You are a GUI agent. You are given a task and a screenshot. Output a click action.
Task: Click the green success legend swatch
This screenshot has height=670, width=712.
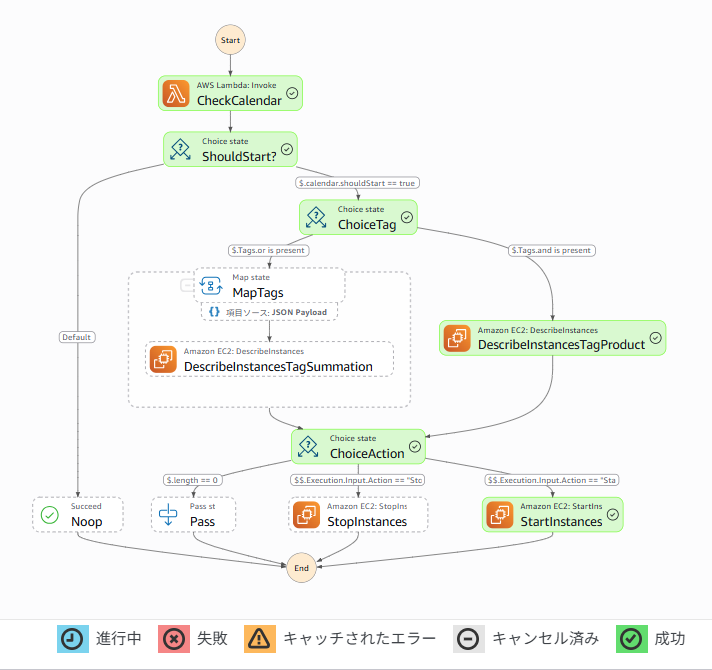point(631,639)
